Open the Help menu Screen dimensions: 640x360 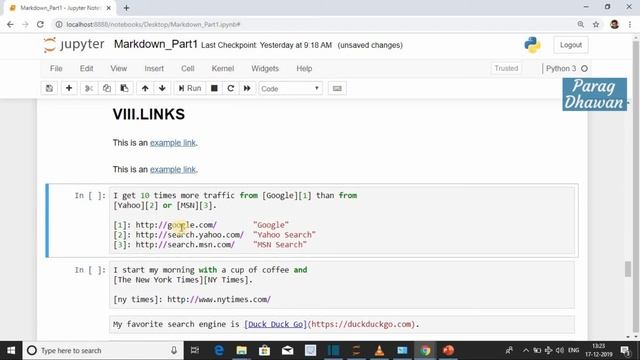304,69
